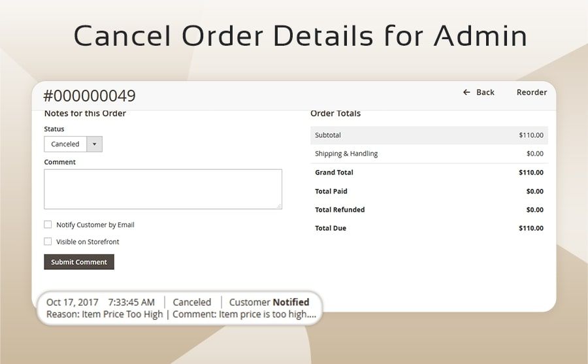Click the Customer Notified status text

click(269, 302)
